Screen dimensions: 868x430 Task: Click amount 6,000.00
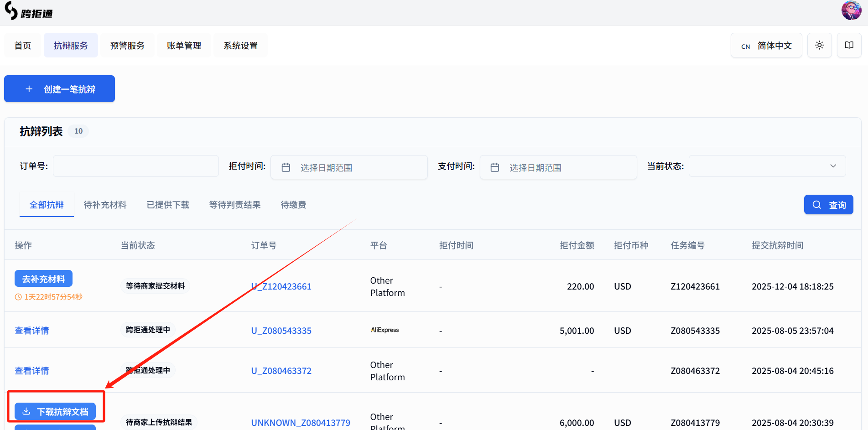(x=577, y=423)
